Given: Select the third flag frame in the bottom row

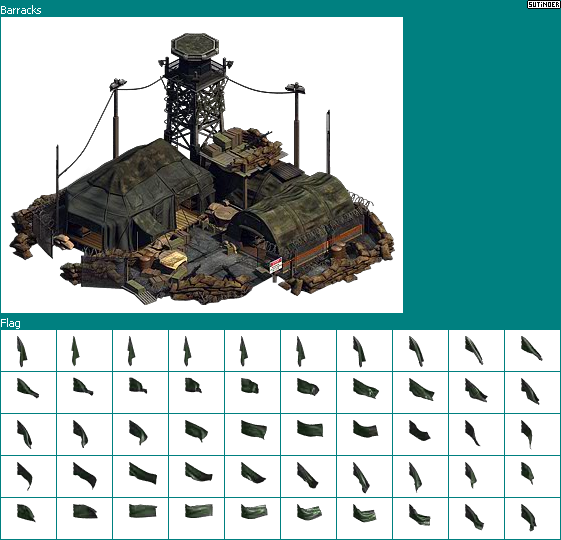Looking at the screenshot, I should (x=140, y=518).
